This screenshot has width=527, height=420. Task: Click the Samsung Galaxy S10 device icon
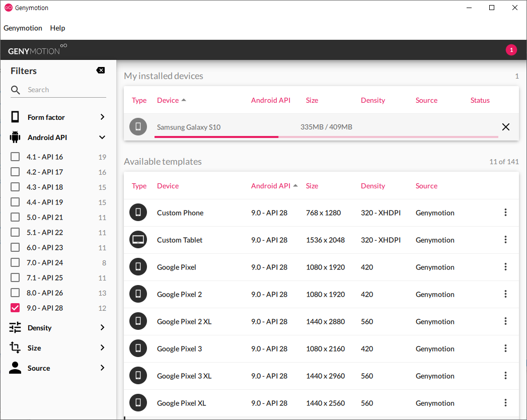[x=138, y=127]
